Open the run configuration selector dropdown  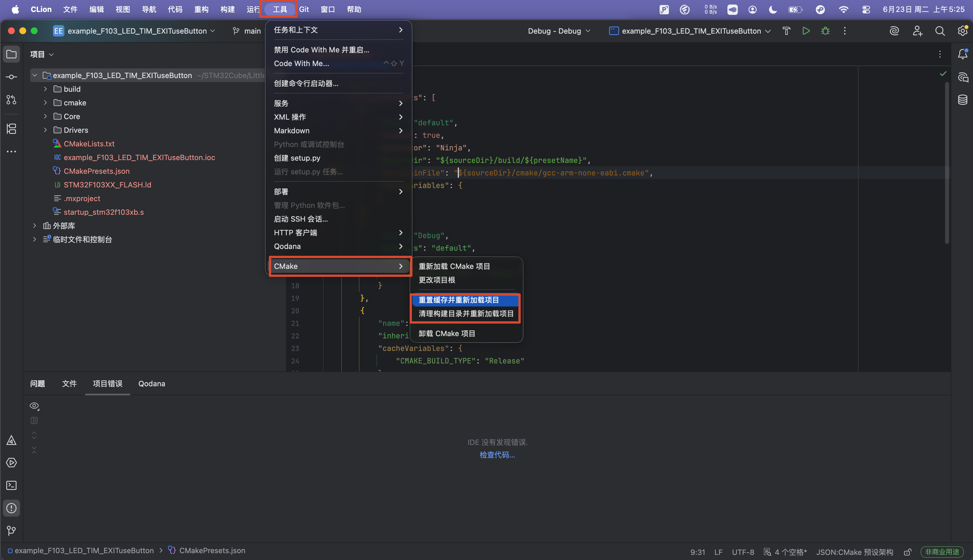tap(690, 31)
